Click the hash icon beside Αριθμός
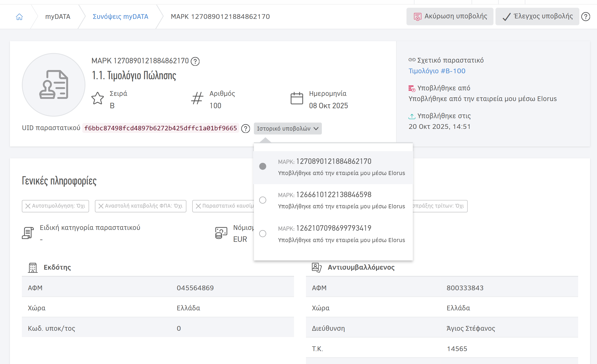 pos(197,99)
